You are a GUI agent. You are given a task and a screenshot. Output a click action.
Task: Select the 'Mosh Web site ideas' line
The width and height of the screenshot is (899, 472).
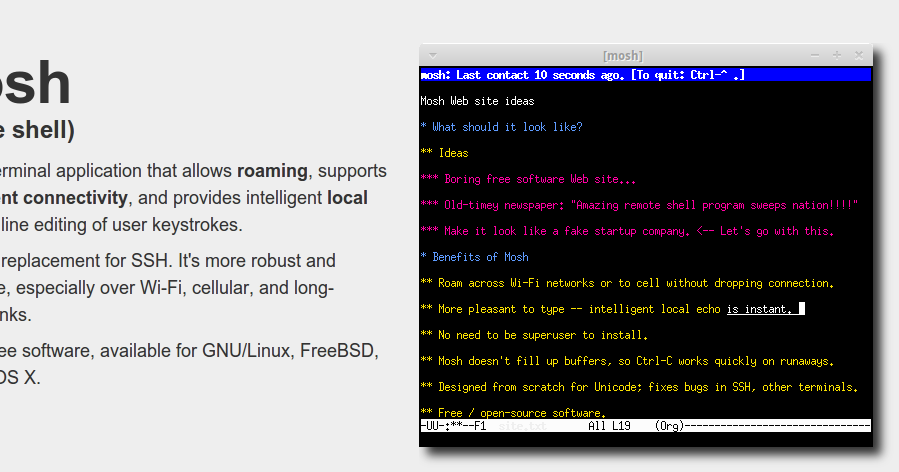(x=477, y=101)
